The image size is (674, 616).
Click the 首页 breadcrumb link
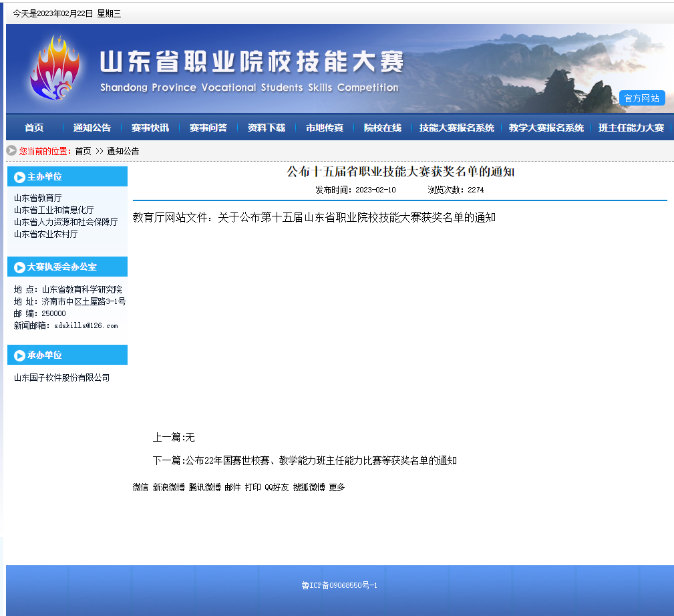click(83, 151)
